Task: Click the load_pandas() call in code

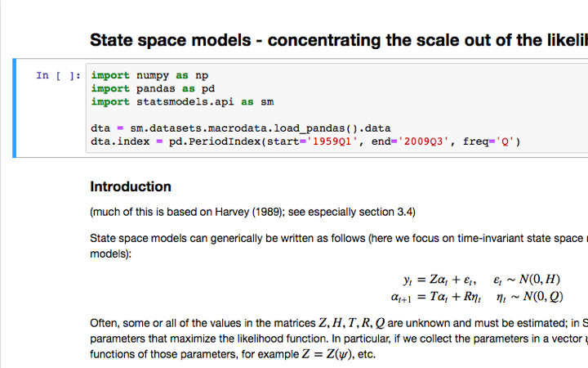Action: point(323,128)
